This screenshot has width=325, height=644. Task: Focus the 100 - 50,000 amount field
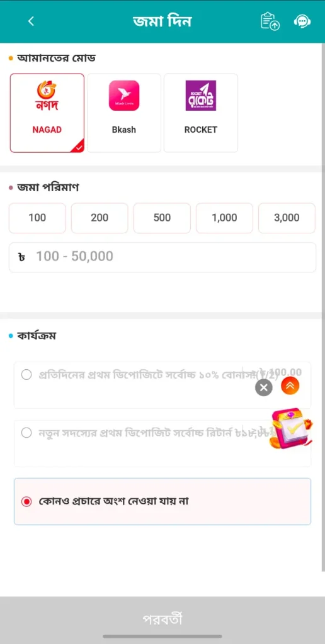162,257
